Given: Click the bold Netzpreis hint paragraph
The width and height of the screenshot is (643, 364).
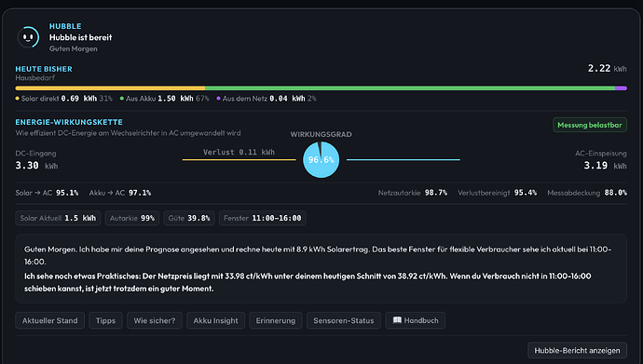Looking at the screenshot, I should [x=308, y=282].
